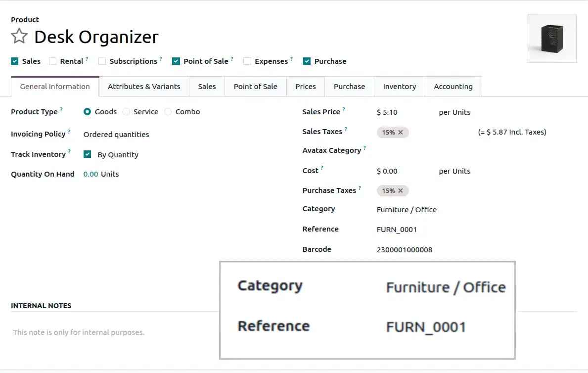Toggle the favorite star beside Desk Organizer

(x=19, y=36)
